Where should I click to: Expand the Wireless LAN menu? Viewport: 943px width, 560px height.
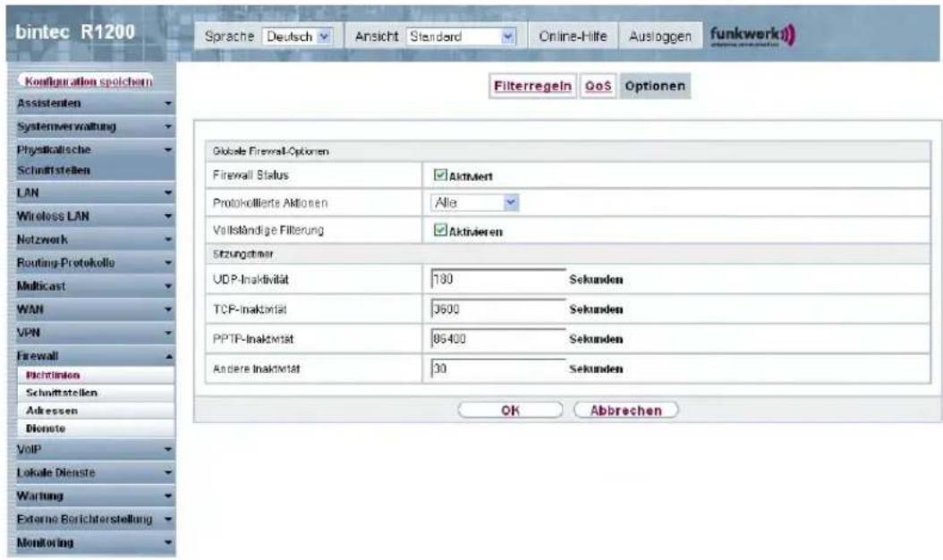[x=94, y=216]
